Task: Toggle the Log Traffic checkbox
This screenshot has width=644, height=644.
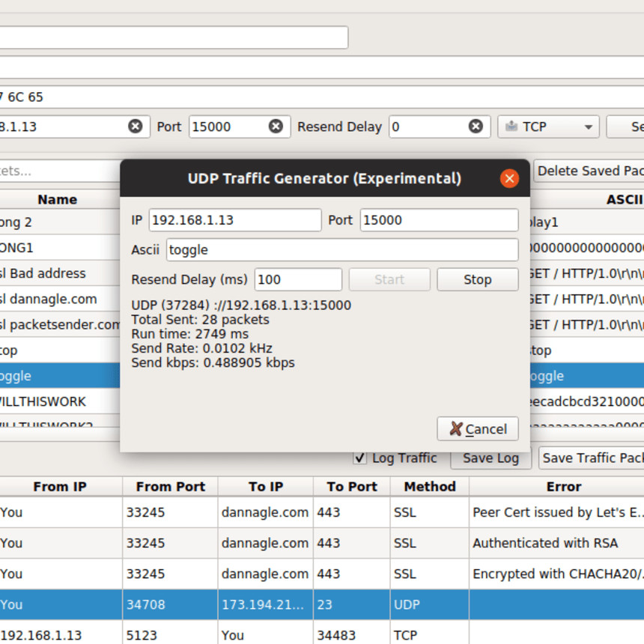Action: click(359, 458)
